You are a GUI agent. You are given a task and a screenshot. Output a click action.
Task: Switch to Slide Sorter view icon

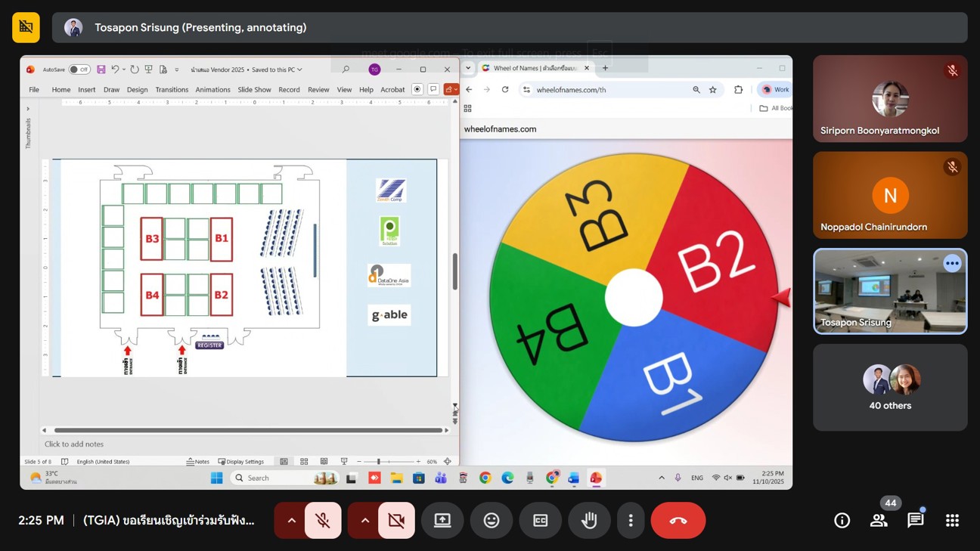click(x=304, y=461)
